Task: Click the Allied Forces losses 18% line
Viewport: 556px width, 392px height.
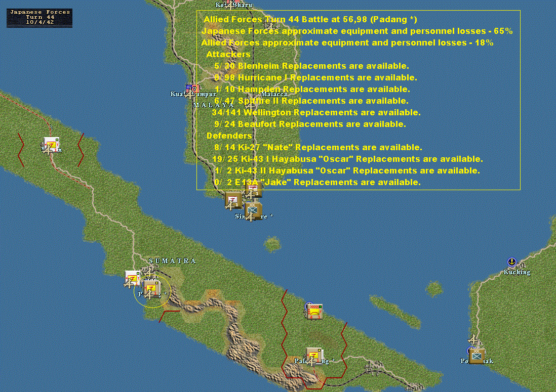Action: [347, 43]
